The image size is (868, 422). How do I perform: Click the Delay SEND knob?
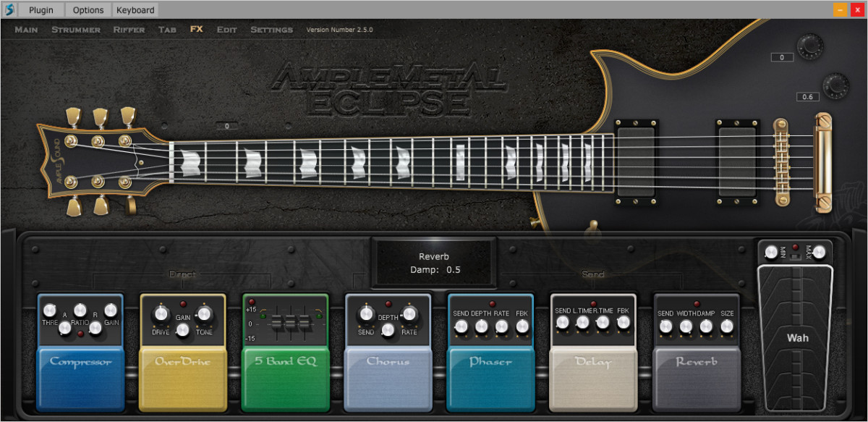click(562, 323)
